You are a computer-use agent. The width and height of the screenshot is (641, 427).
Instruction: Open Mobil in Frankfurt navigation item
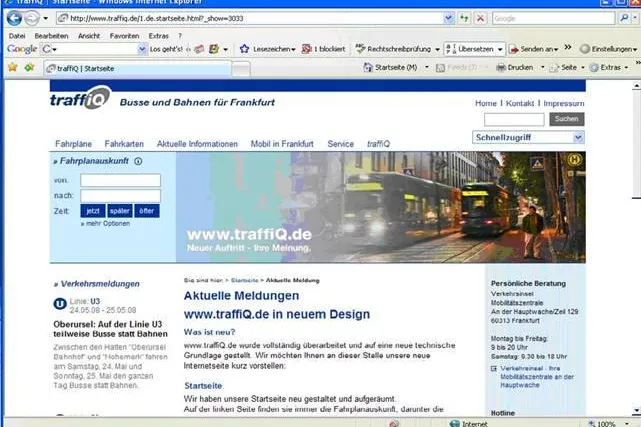[x=282, y=144]
